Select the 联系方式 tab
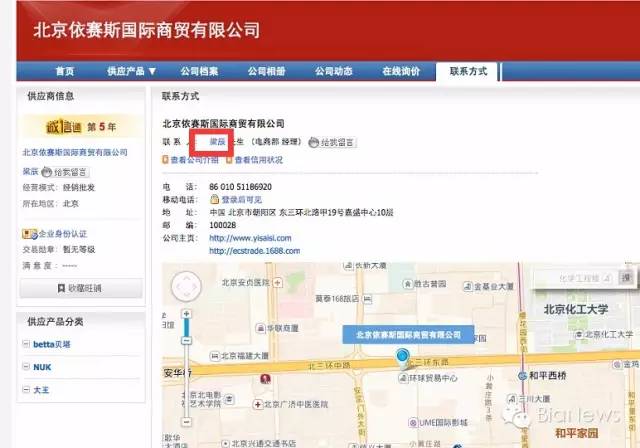640x448 pixels. (x=468, y=71)
